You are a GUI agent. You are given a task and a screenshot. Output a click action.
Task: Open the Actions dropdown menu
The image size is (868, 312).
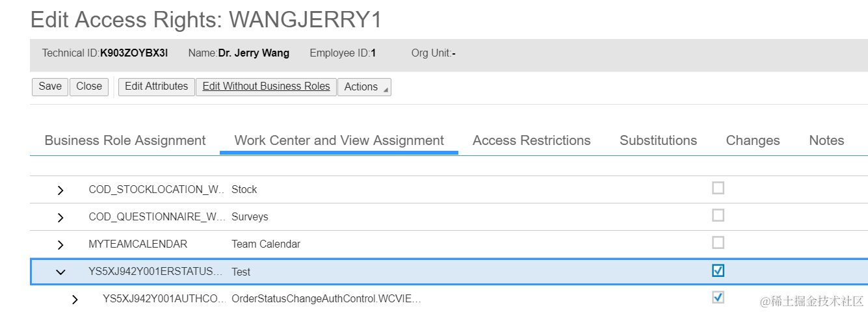[364, 87]
